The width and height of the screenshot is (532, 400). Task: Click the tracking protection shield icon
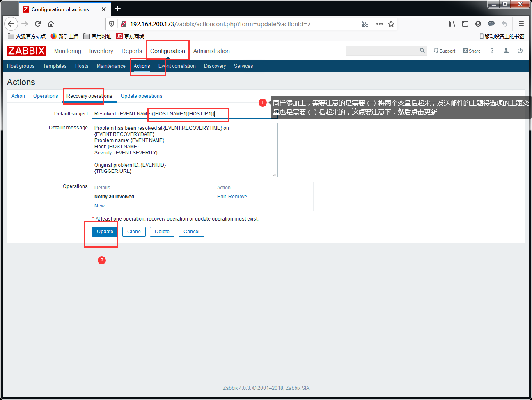point(112,24)
